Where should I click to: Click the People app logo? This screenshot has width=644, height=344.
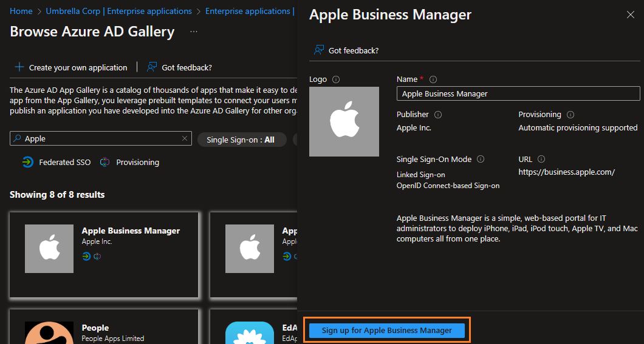(49, 332)
